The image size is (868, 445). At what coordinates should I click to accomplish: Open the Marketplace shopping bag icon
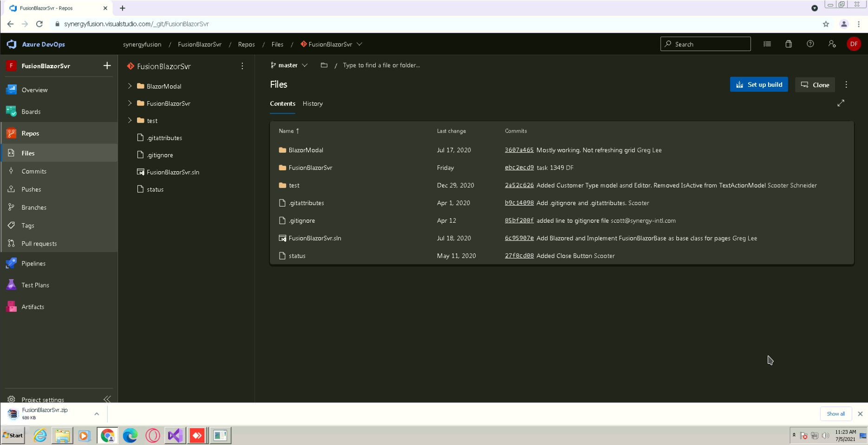pyautogui.click(x=789, y=44)
